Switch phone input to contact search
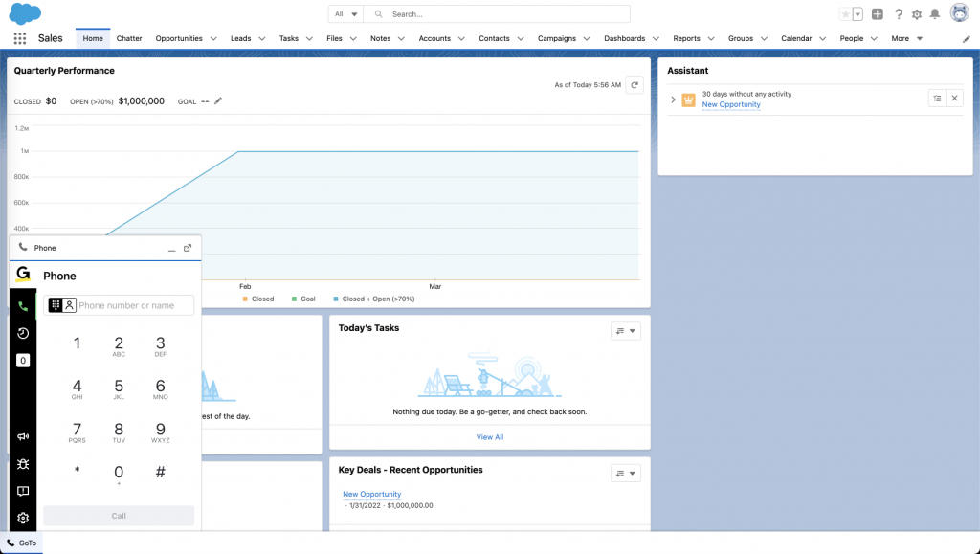Image resolution: width=980 pixels, height=554 pixels. point(69,305)
